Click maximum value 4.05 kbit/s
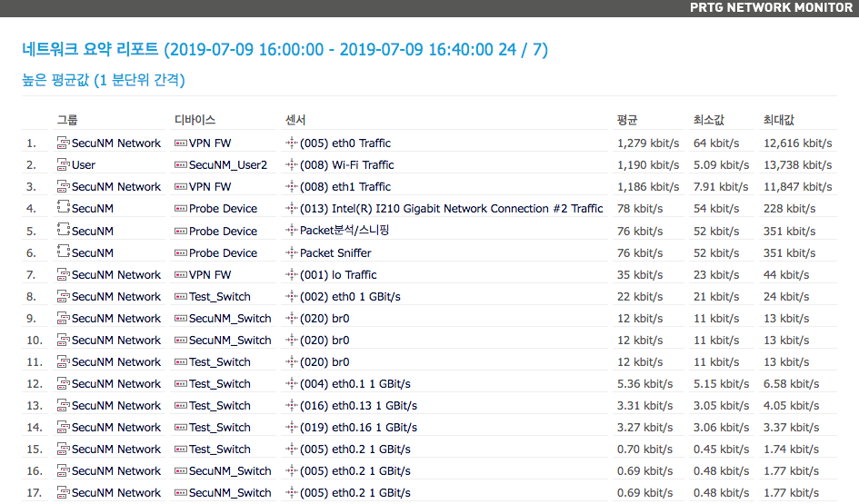 (791, 406)
